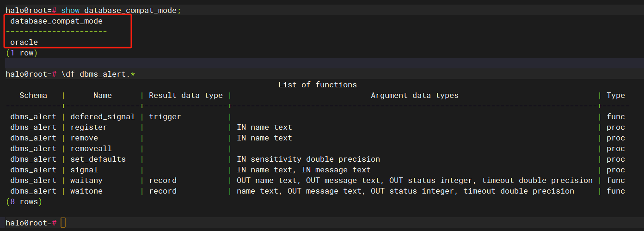Click the "show database_compat_mode;" command text
Image resolution: width=644 pixels, height=231 pixels.
(x=118, y=10)
